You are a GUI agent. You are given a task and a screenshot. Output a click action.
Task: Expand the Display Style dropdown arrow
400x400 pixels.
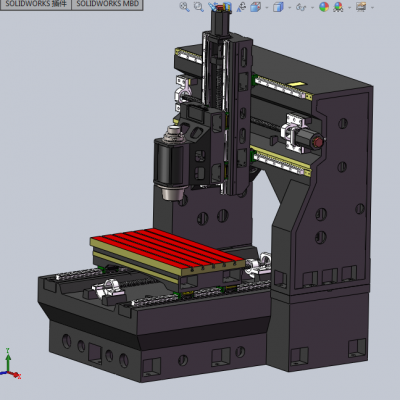tap(289, 7)
